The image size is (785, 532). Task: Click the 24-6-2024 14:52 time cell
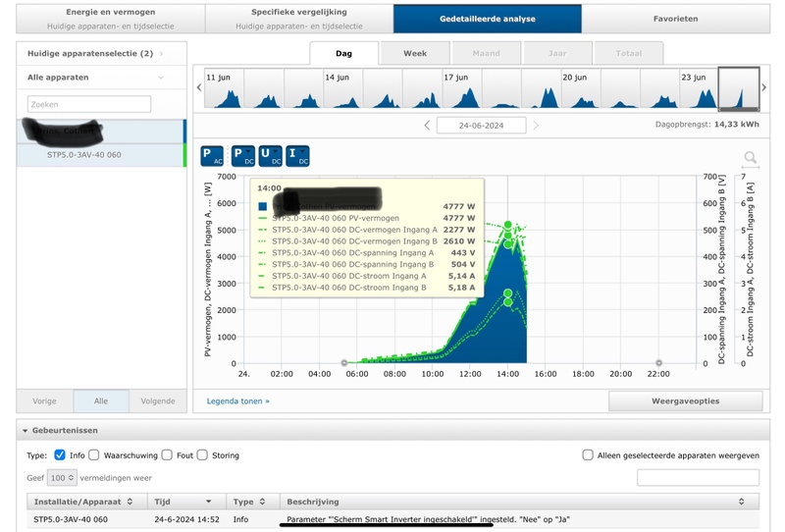(x=186, y=519)
